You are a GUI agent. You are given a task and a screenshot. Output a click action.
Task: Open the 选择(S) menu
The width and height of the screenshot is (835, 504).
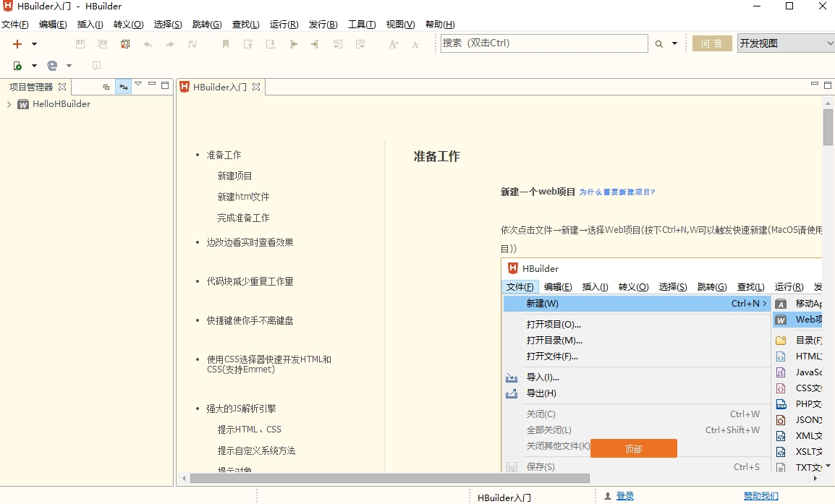tap(168, 25)
